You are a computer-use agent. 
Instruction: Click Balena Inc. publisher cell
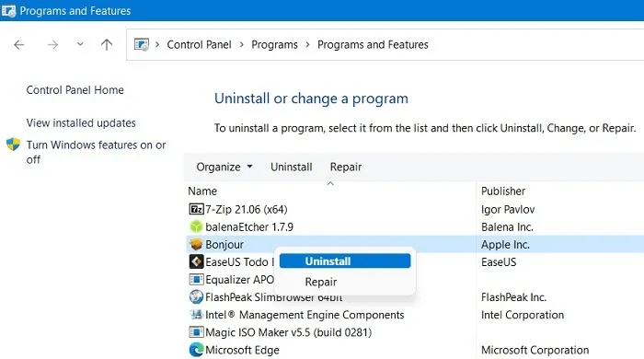coord(507,226)
